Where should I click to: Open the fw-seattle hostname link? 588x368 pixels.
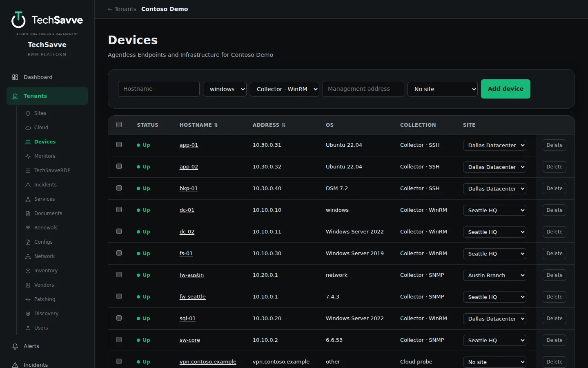tap(193, 297)
